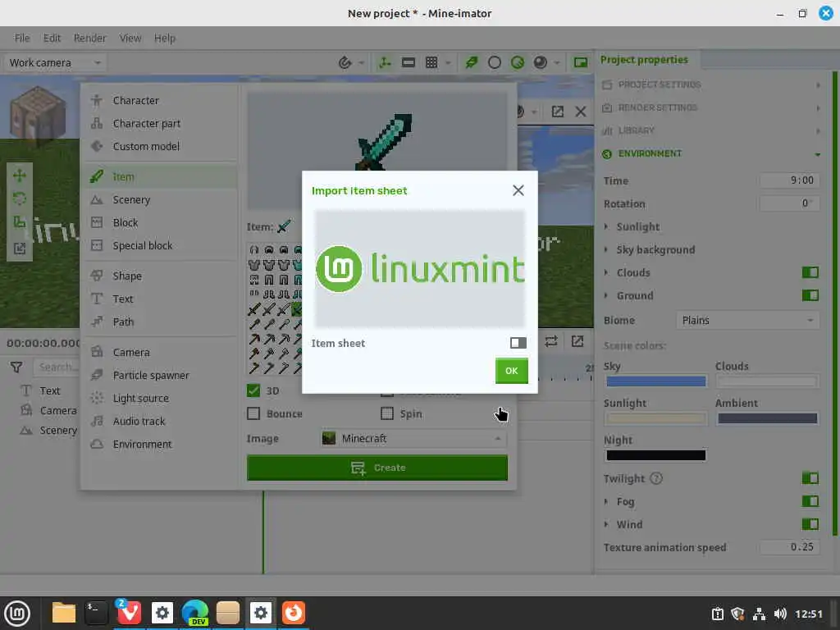Toggle the Ground switch
840x630 pixels.
(810, 295)
